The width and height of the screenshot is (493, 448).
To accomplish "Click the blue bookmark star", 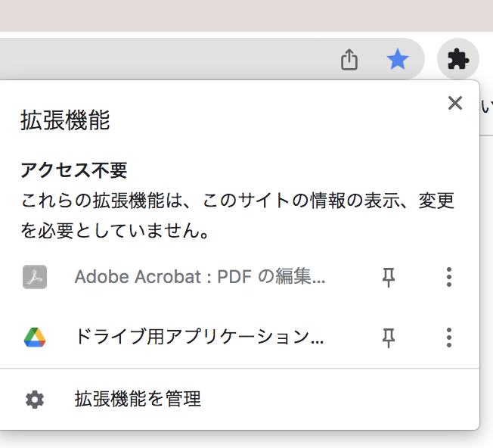I will pyautogui.click(x=397, y=59).
